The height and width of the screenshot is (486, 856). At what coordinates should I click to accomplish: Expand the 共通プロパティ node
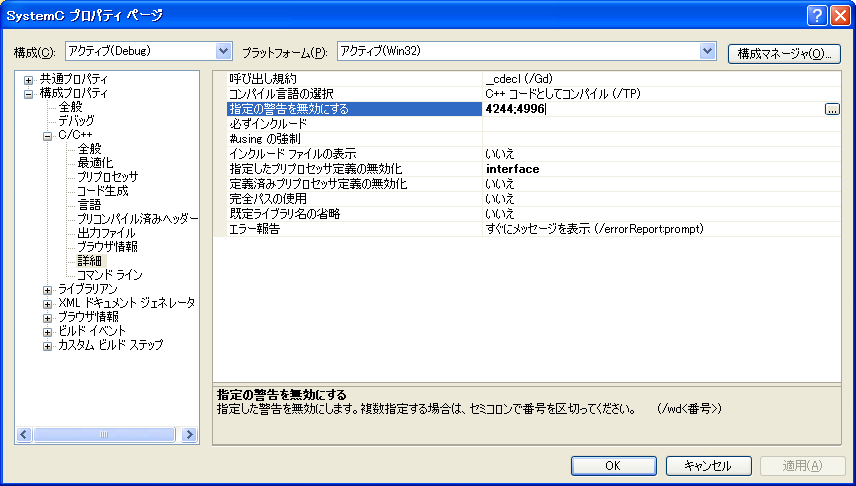28,80
